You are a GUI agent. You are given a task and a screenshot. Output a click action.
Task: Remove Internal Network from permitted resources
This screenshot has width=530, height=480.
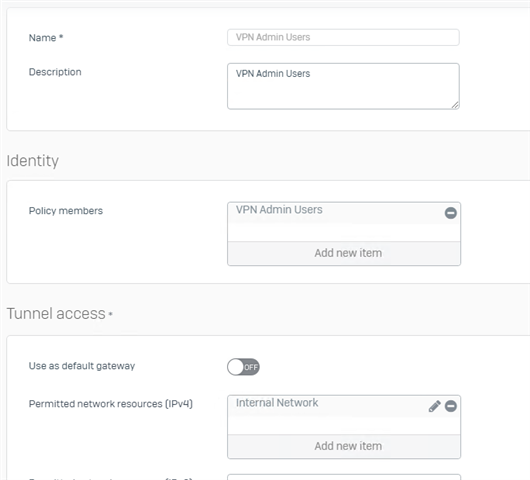(x=450, y=406)
